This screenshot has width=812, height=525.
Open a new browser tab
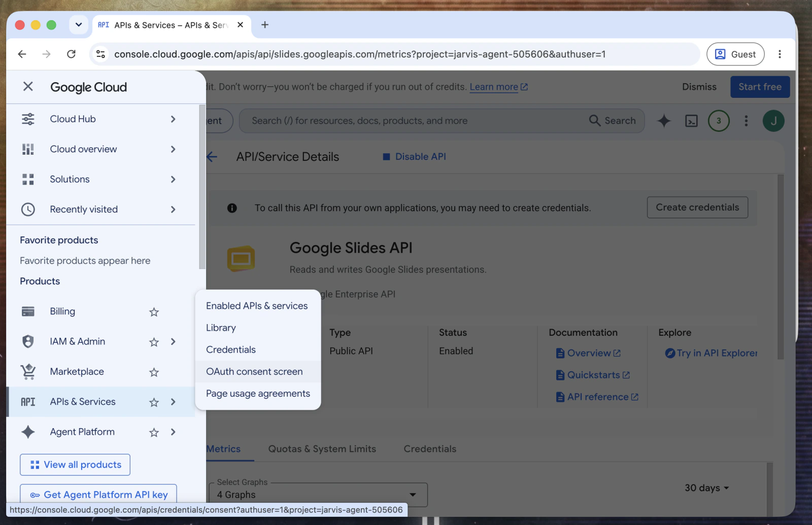[x=264, y=25]
